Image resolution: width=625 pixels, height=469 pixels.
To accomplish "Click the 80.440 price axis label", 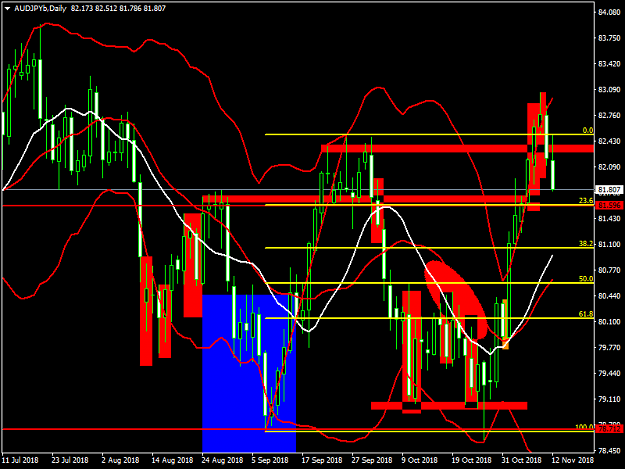I will [x=609, y=296].
